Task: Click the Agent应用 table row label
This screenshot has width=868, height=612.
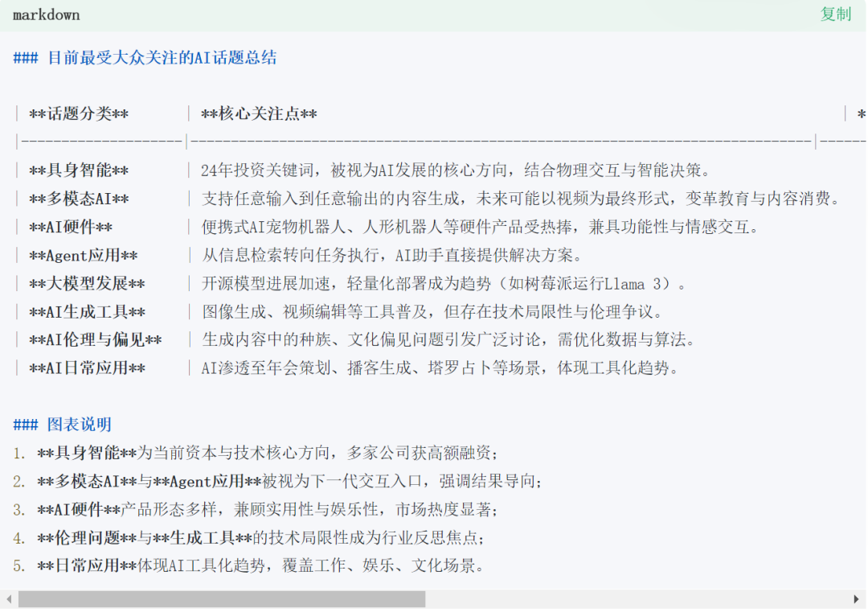Action: tap(83, 256)
